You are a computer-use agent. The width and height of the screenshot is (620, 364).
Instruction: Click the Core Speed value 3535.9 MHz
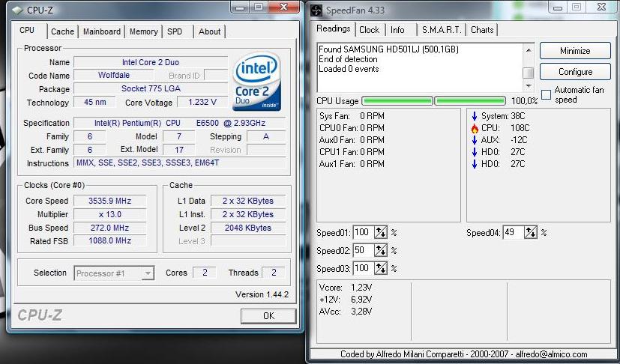110,201
